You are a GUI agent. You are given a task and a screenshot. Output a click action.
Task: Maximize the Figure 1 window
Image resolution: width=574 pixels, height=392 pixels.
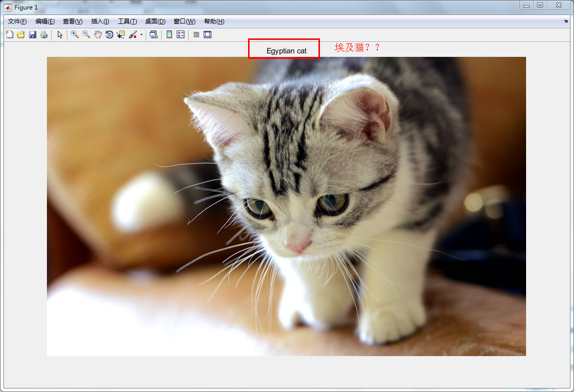click(x=540, y=5)
